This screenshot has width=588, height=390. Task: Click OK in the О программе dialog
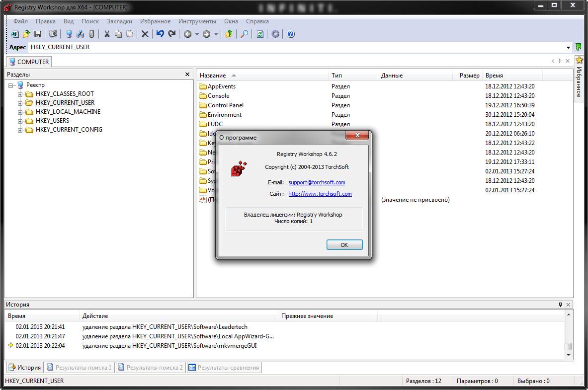click(344, 245)
